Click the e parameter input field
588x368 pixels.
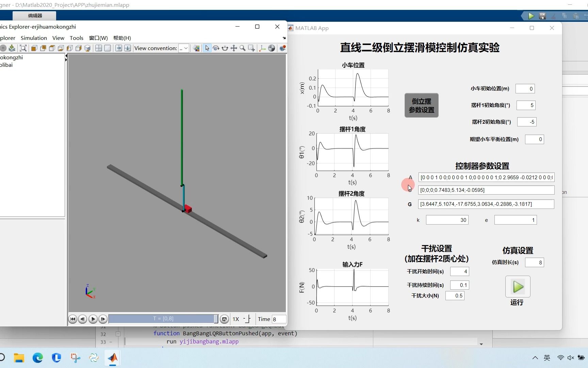click(516, 220)
